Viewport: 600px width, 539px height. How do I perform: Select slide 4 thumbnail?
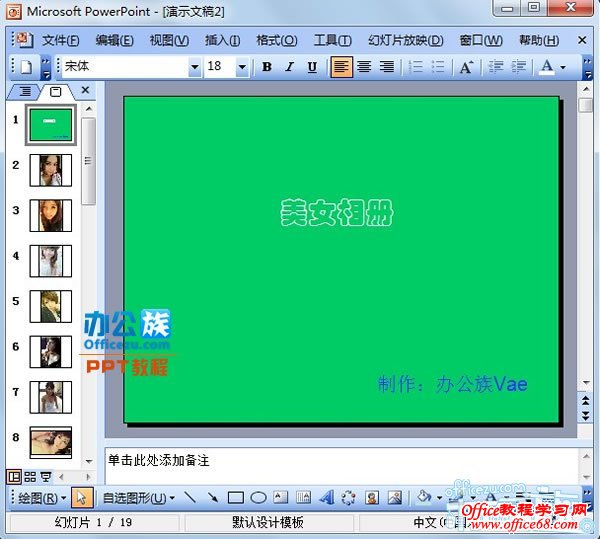coord(51,261)
